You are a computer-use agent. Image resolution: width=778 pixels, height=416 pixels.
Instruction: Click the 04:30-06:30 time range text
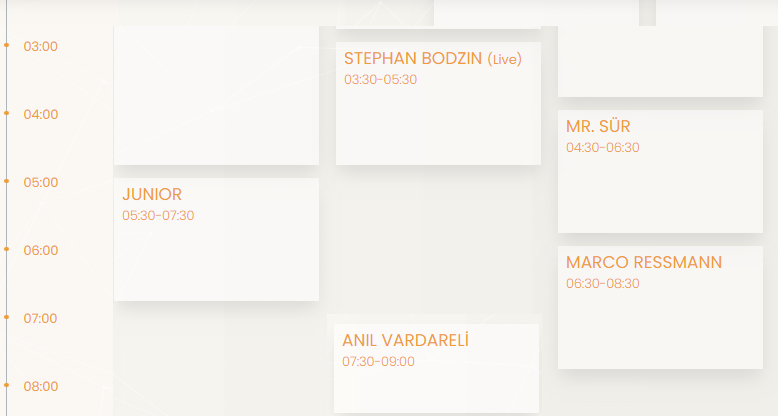[x=602, y=147]
